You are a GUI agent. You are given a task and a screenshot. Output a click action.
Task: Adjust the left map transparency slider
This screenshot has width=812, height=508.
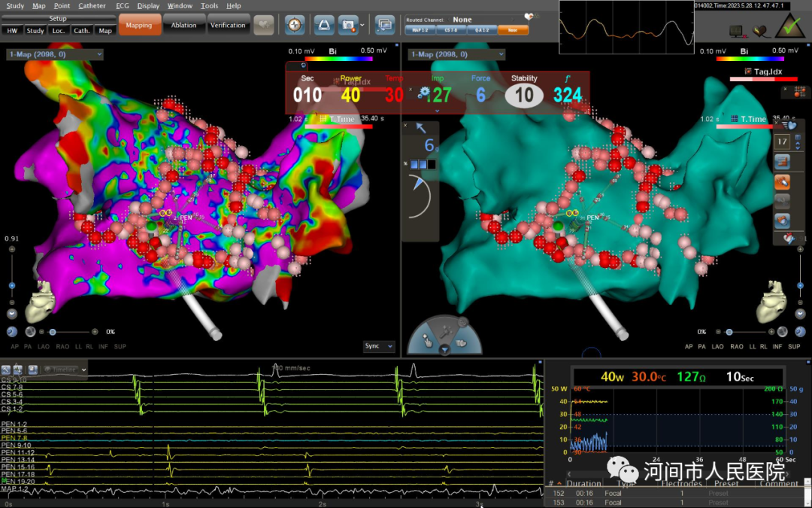[52, 331]
